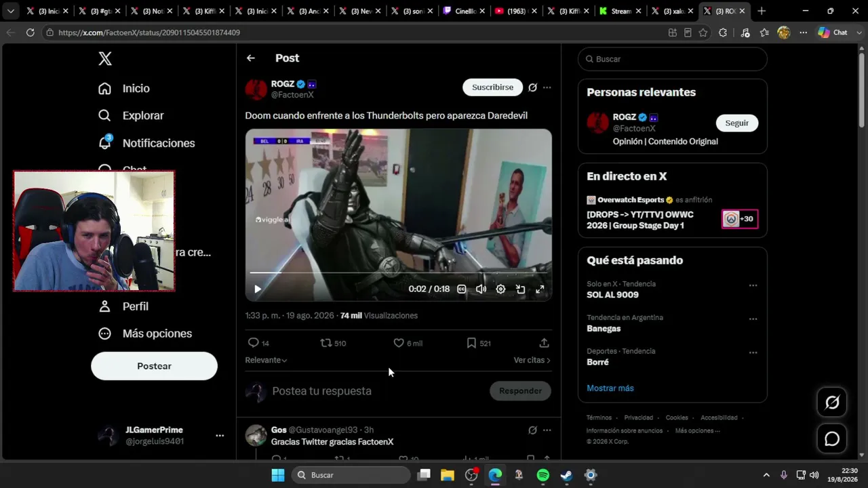Click Seguir next to ROGZ
This screenshot has height=488, width=868.
pos(737,123)
